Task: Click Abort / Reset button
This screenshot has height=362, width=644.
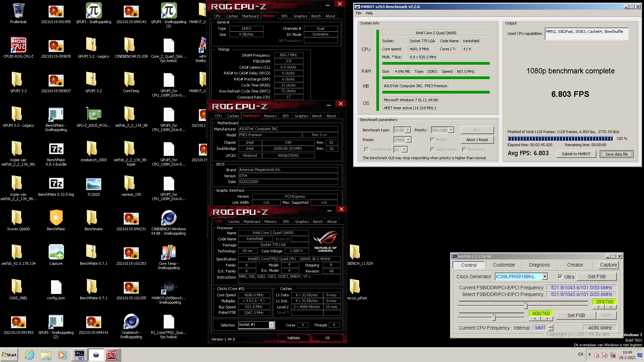Action: click(x=477, y=140)
